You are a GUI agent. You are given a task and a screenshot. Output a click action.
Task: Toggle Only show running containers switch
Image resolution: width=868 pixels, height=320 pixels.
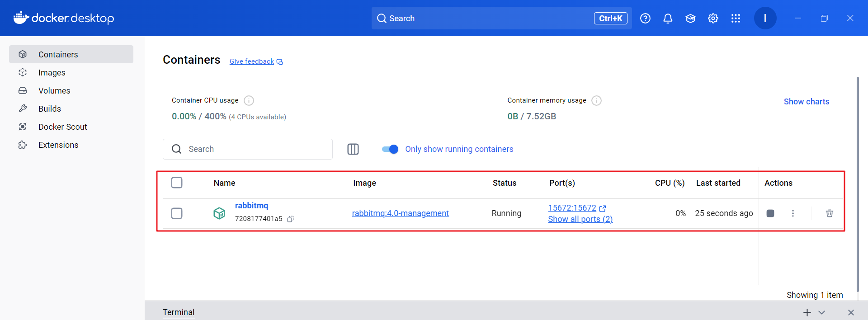(x=390, y=149)
